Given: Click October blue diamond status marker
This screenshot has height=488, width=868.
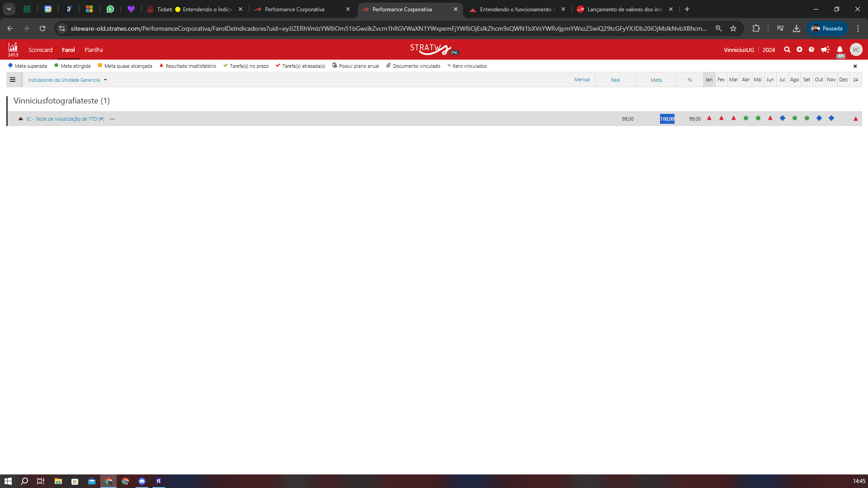Looking at the screenshot, I should point(819,118).
